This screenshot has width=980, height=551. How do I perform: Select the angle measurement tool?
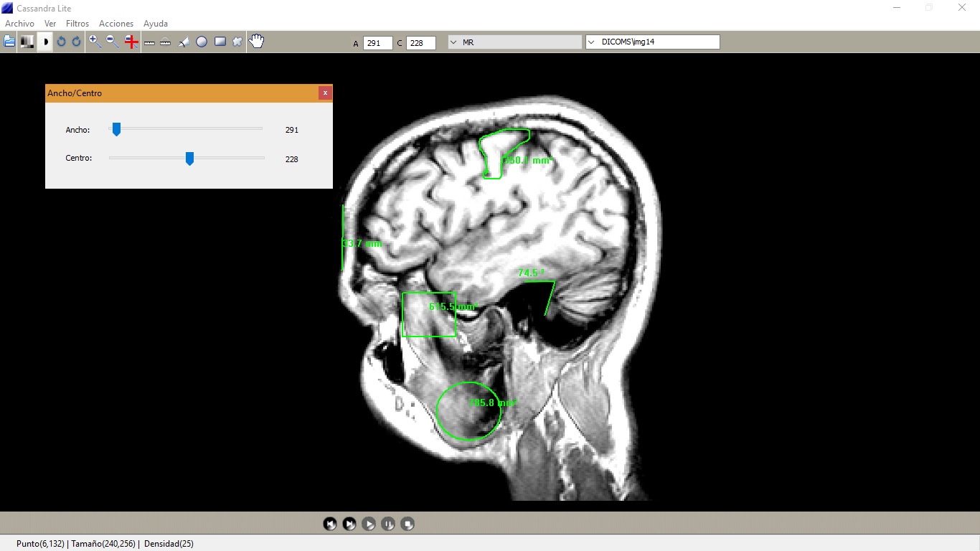184,42
